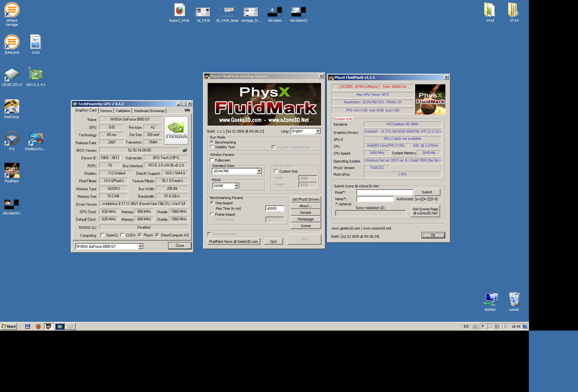
Task: Switch to Sensors tab in GPU-Z
Action: (x=106, y=111)
